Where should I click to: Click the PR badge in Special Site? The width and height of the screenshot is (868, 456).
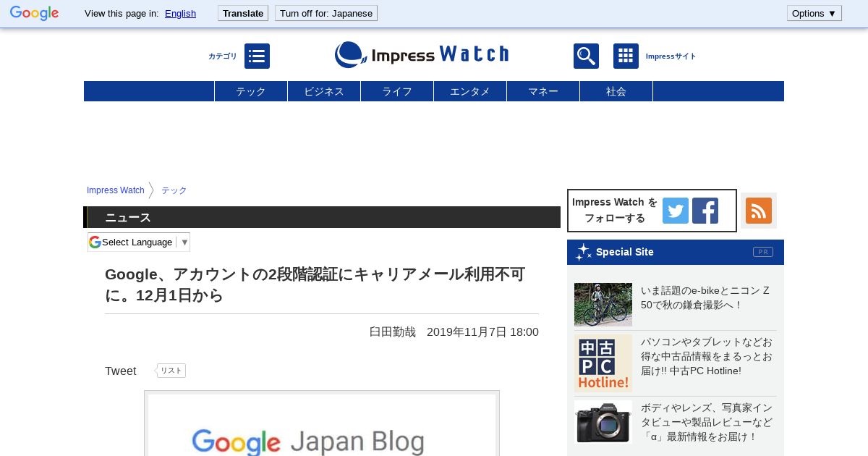[763, 252]
